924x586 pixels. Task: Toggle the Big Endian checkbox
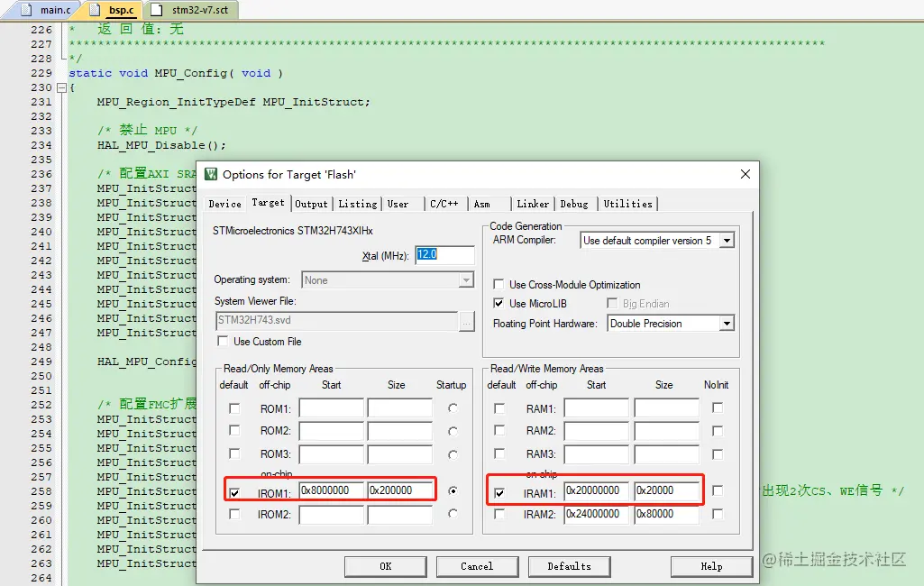point(612,304)
